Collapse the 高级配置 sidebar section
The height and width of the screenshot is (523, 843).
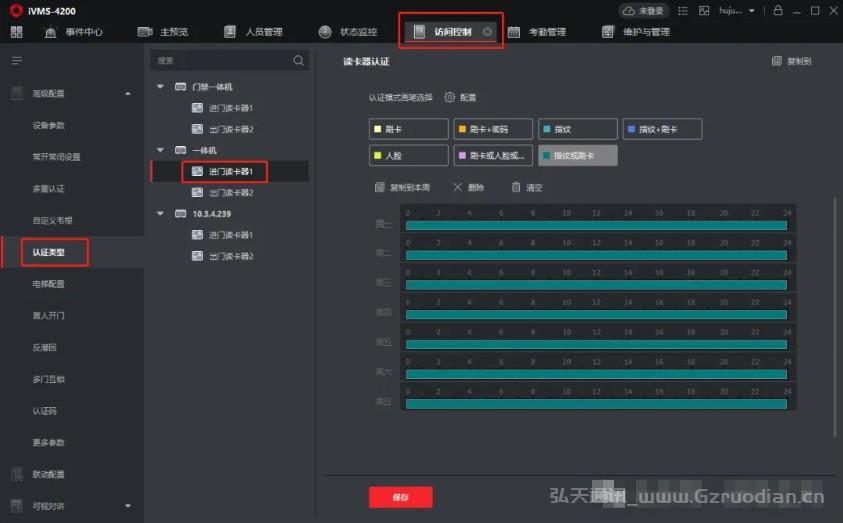coord(127,94)
